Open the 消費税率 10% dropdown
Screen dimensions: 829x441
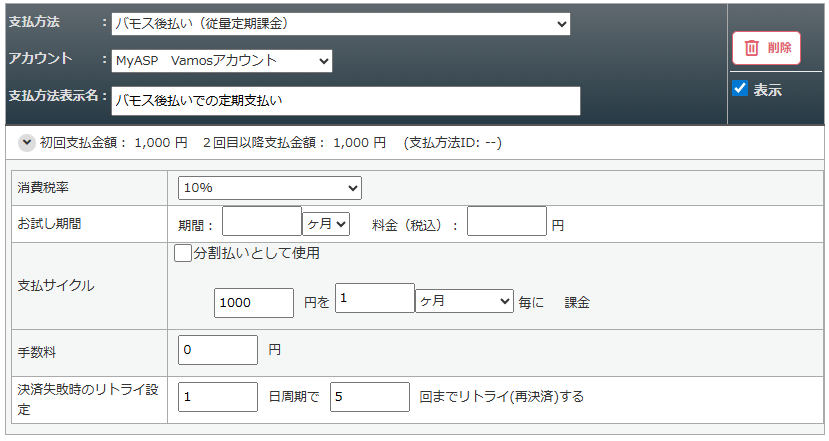pos(269,188)
